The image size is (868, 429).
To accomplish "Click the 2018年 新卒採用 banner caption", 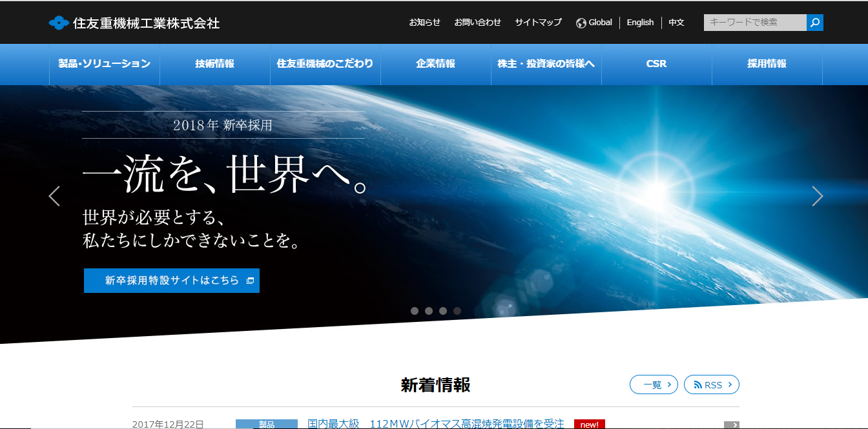I will click(x=223, y=125).
